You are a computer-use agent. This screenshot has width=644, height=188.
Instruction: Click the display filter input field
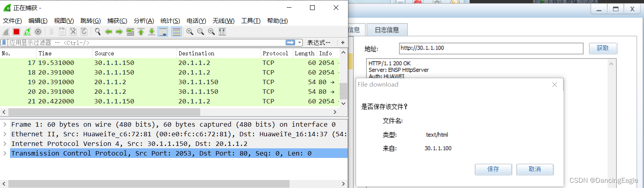[x=146, y=42]
